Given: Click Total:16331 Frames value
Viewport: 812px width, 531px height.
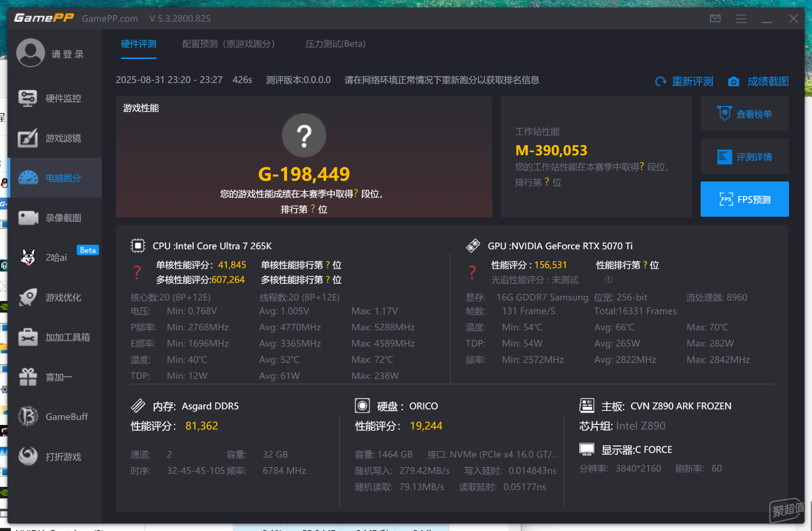Looking at the screenshot, I should (636, 311).
